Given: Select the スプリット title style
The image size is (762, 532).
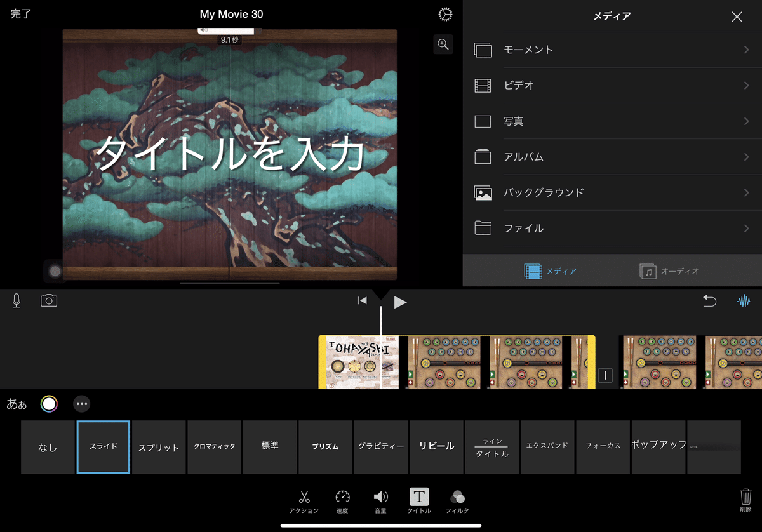Looking at the screenshot, I should (159, 447).
